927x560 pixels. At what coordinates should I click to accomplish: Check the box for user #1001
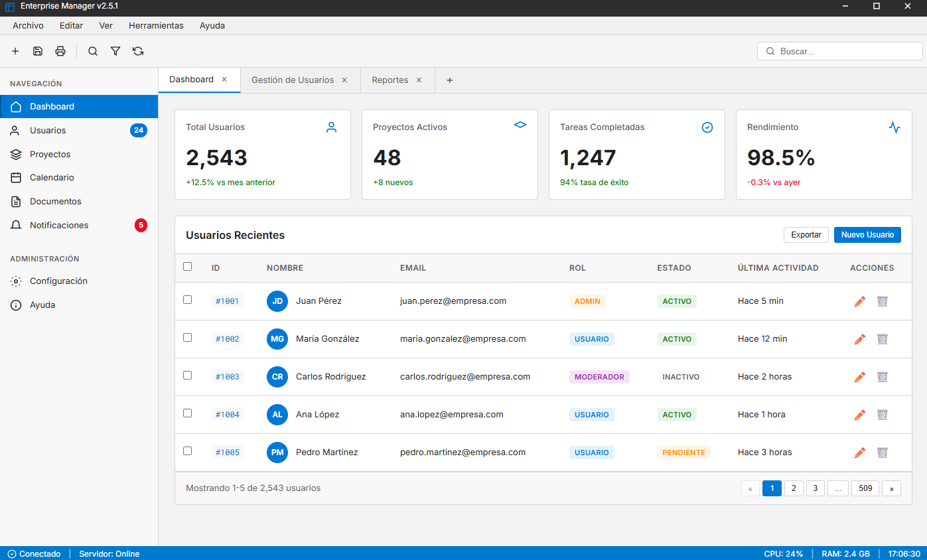pos(187,300)
